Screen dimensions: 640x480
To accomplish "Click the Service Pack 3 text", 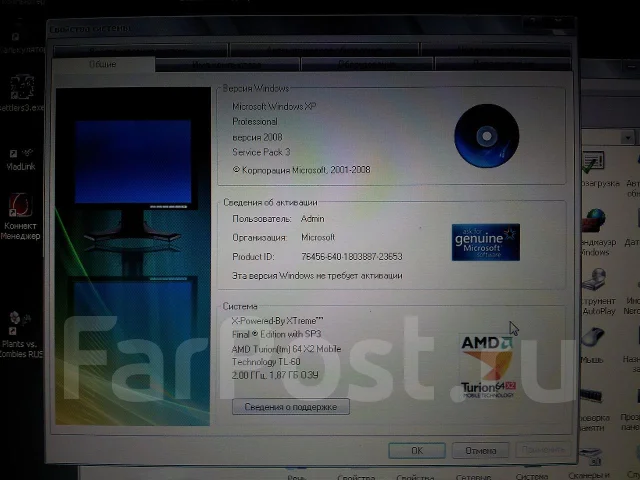I will (261, 152).
